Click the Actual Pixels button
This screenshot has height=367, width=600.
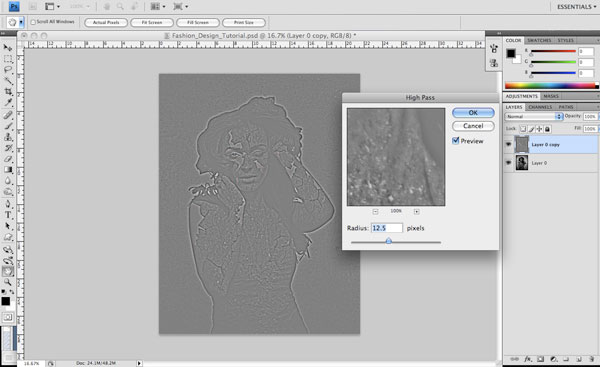[x=106, y=23]
